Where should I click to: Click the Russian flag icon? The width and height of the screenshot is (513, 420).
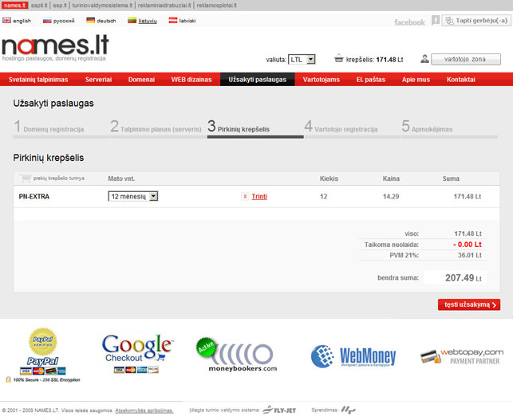click(47, 21)
